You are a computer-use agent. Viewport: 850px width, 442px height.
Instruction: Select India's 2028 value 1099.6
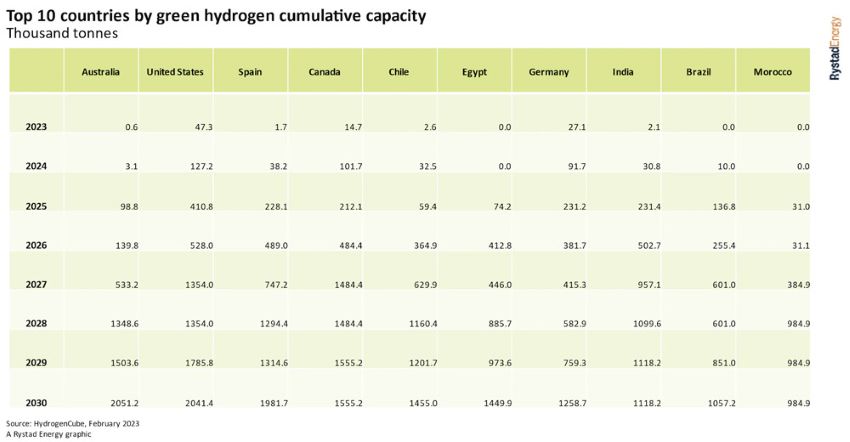pos(647,323)
